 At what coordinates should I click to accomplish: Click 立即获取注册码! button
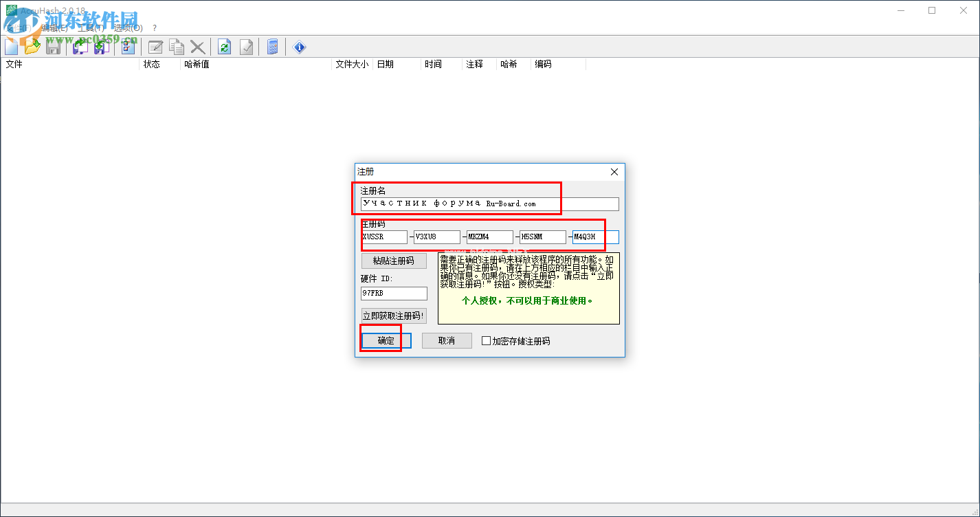[393, 316]
